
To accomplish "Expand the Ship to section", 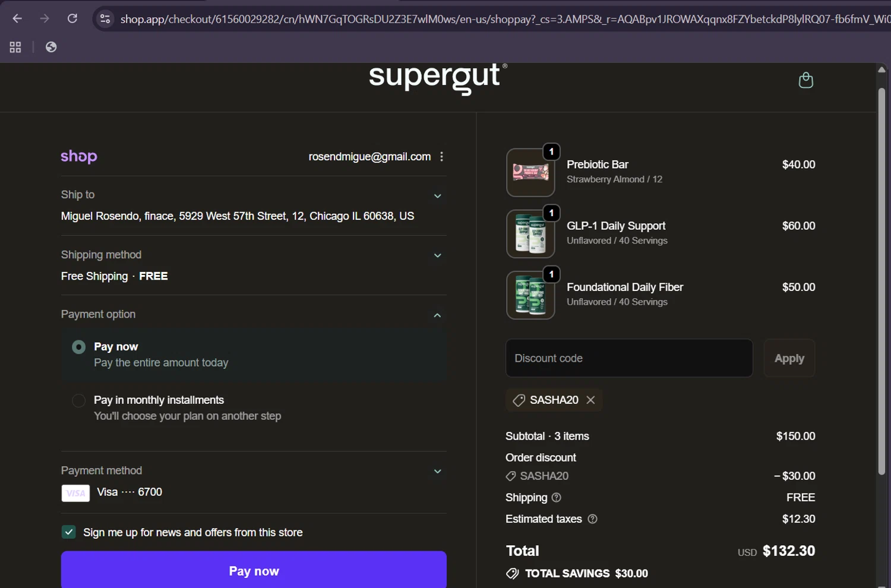I will (437, 196).
